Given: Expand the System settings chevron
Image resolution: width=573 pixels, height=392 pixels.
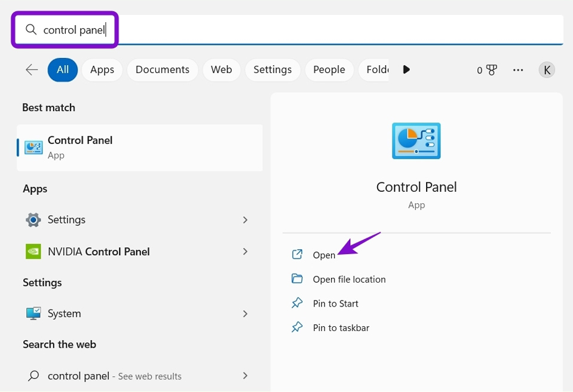Looking at the screenshot, I should point(245,314).
